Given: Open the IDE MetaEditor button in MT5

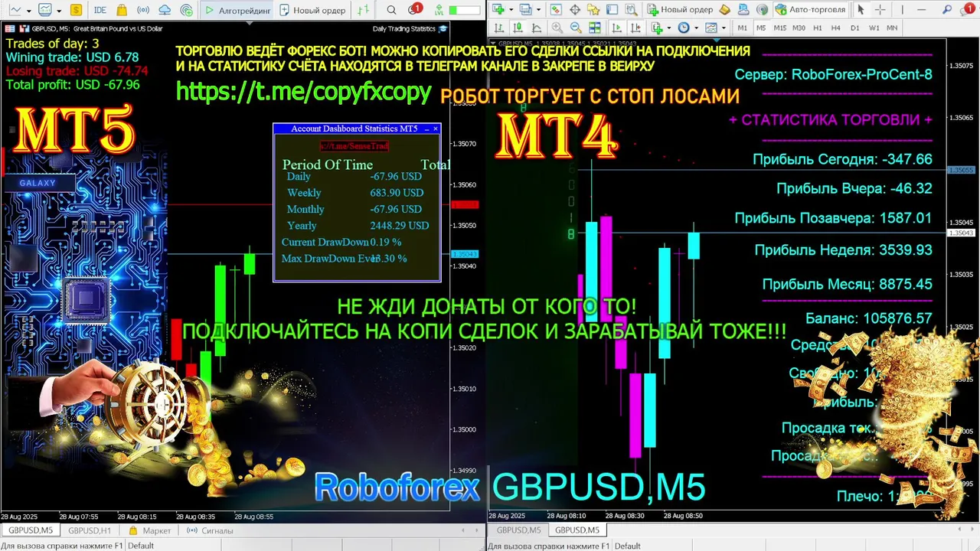Looking at the screenshot, I should pyautogui.click(x=100, y=10).
